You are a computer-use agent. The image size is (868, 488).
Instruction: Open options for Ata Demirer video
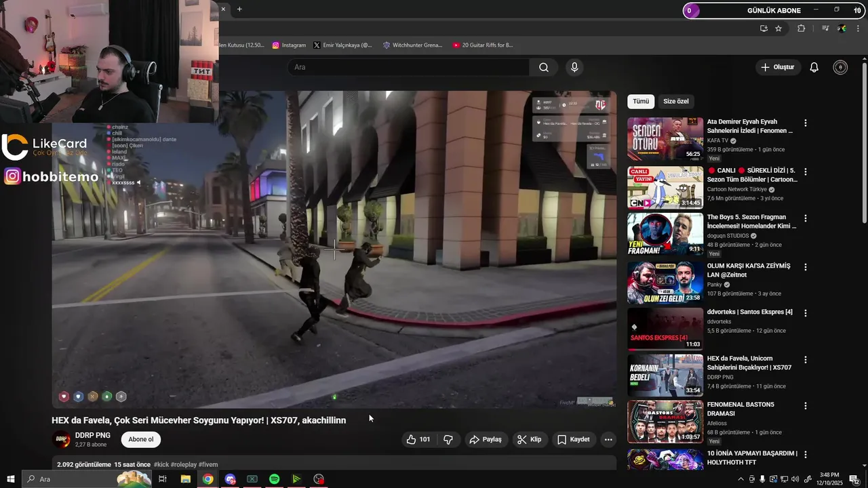coord(806,123)
